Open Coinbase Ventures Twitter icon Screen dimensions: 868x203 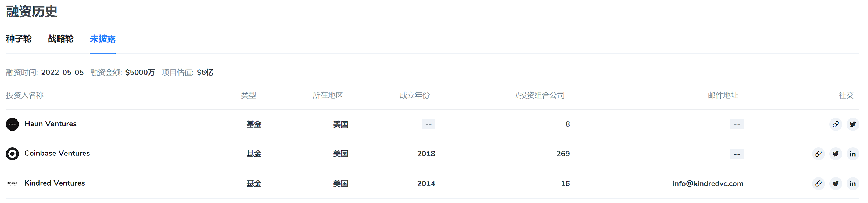(835, 154)
